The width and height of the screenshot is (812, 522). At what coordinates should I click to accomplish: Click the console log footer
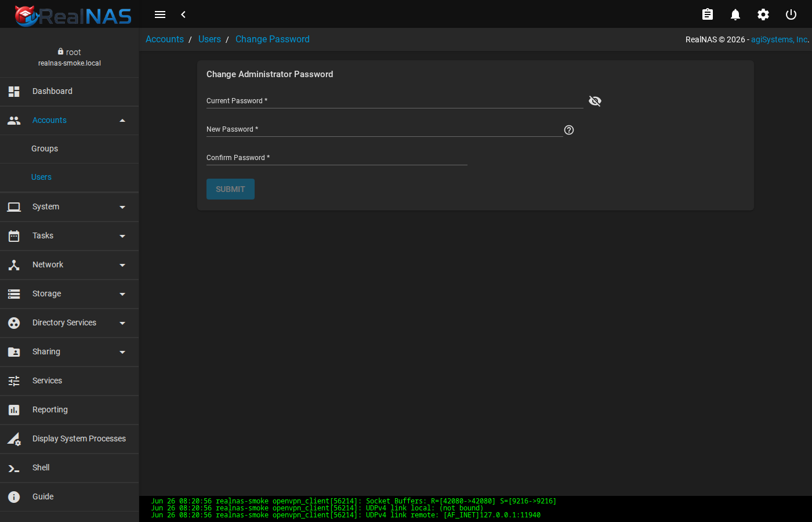476,509
